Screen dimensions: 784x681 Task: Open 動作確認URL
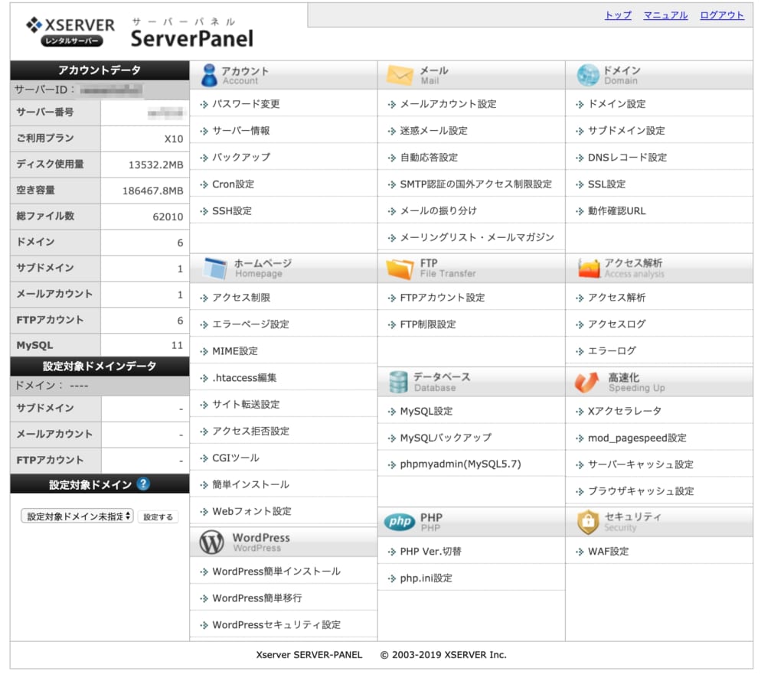pyautogui.click(x=617, y=211)
